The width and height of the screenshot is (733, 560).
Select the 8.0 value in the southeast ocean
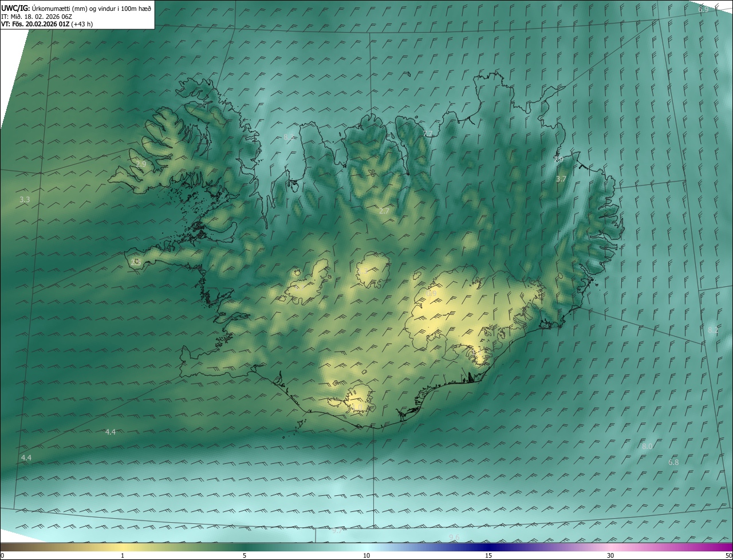(647, 446)
